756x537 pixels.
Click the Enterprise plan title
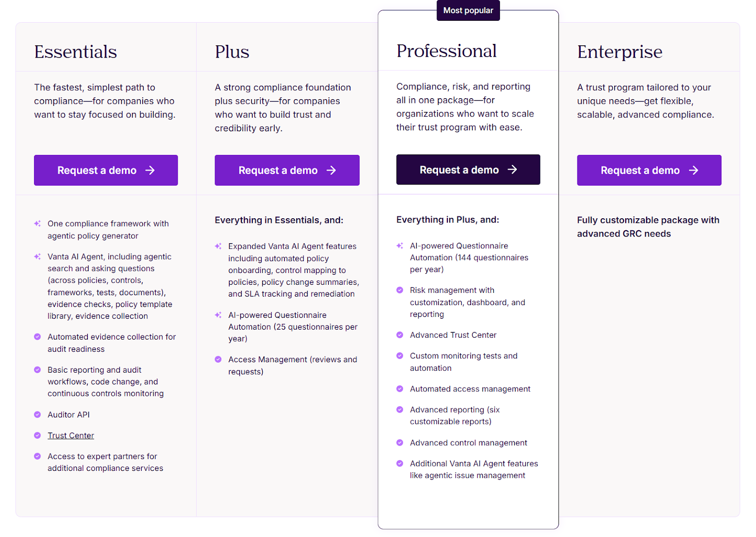click(619, 52)
